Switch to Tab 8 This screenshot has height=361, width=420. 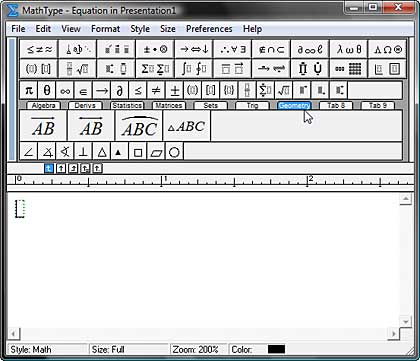pyautogui.click(x=336, y=106)
